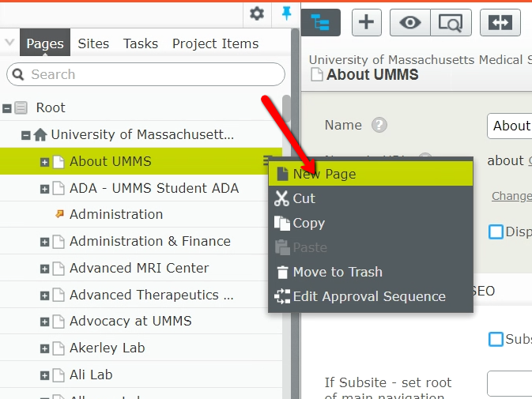Viewport: 532px width, 399px height.
Task: Click the settings gear icon
Action: point(257,13)
